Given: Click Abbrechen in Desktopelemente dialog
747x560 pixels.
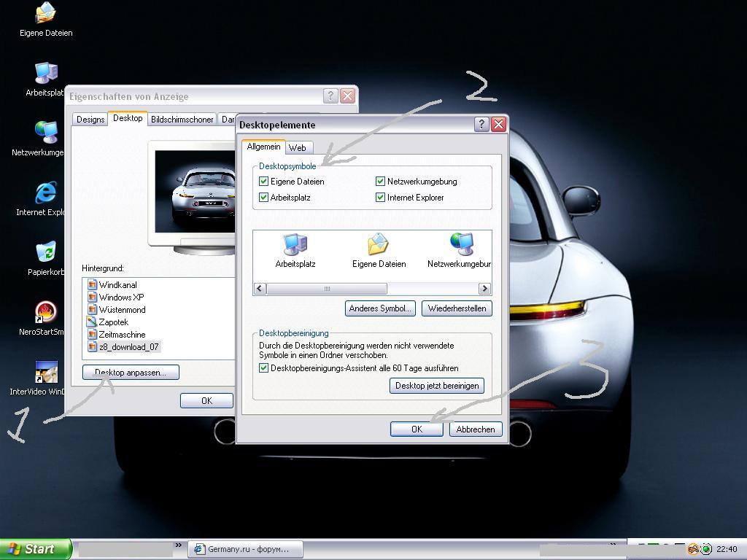Looking at the screenshot, I should pos(476,429).
